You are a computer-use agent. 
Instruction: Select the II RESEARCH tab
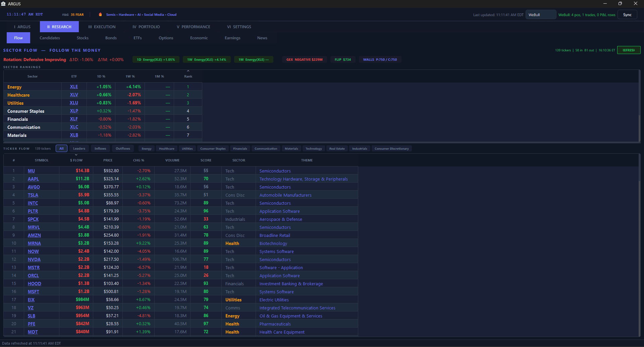pyautogui.click(x=59, y=27)
